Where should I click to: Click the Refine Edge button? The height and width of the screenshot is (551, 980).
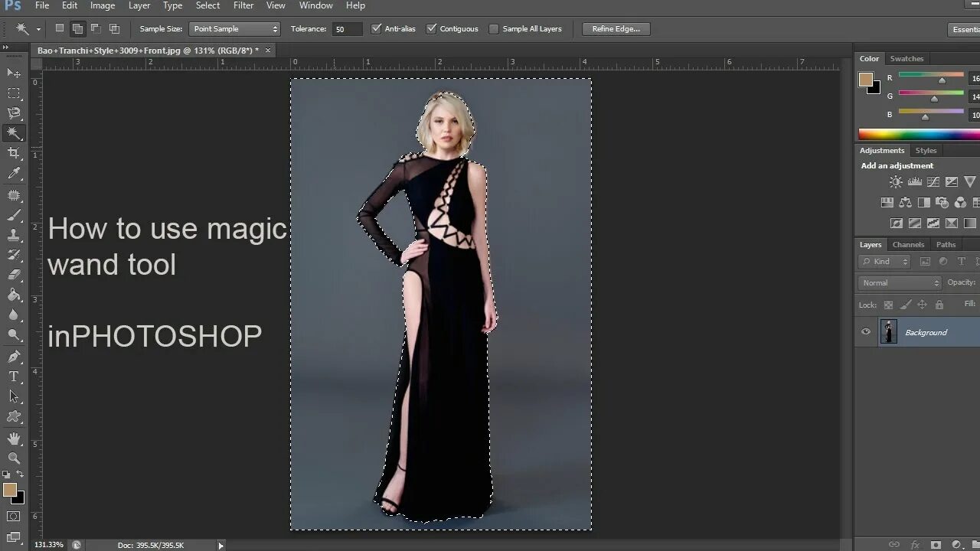[616, 28]
